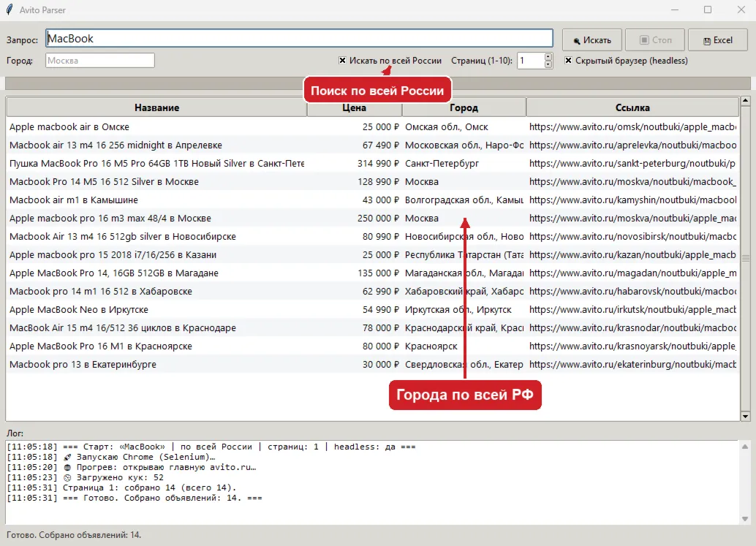Select row Macbook pro 13 в Екатеринбурге
This screenshot has width=756, height=546.
click(x=373, y=365)
